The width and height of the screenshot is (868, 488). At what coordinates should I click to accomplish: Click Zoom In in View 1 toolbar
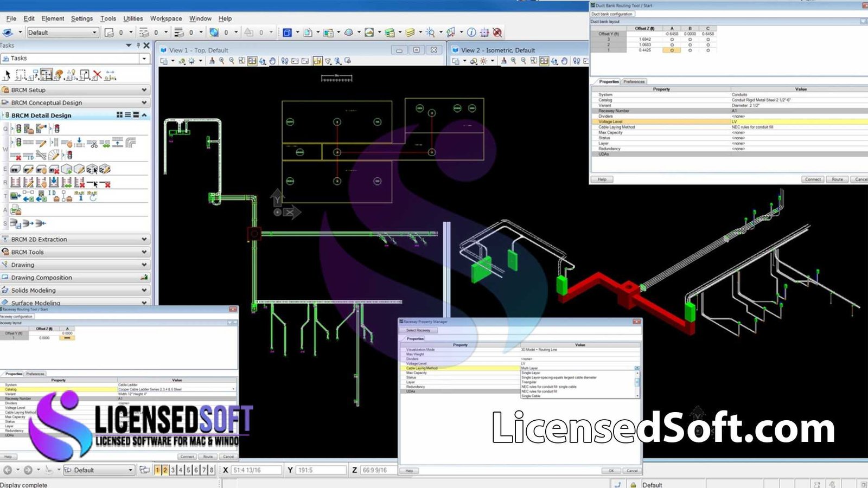pyautogui.click(x=221, y=61)
